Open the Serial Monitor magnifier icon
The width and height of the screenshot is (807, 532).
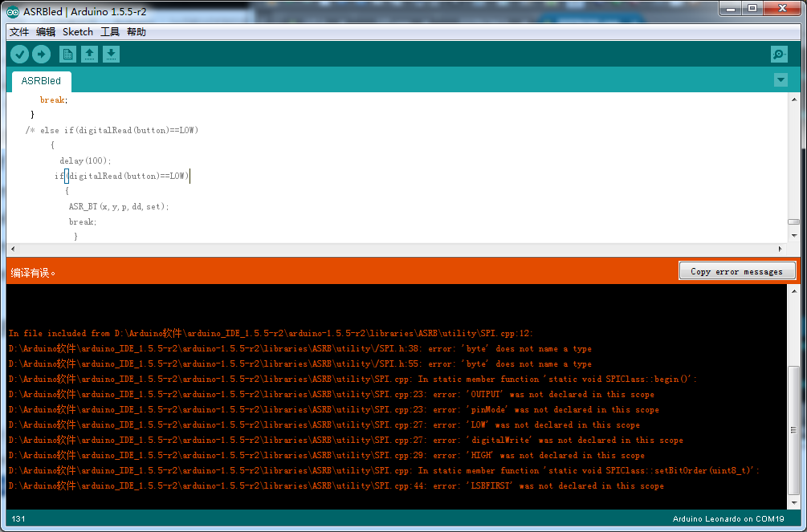coord(779,54)
